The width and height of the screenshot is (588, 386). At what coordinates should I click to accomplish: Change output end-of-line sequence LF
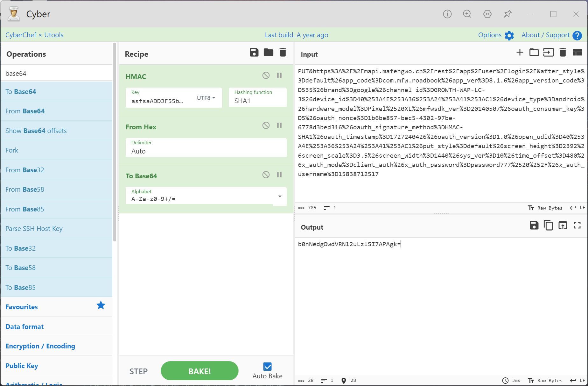pos(577,380)
